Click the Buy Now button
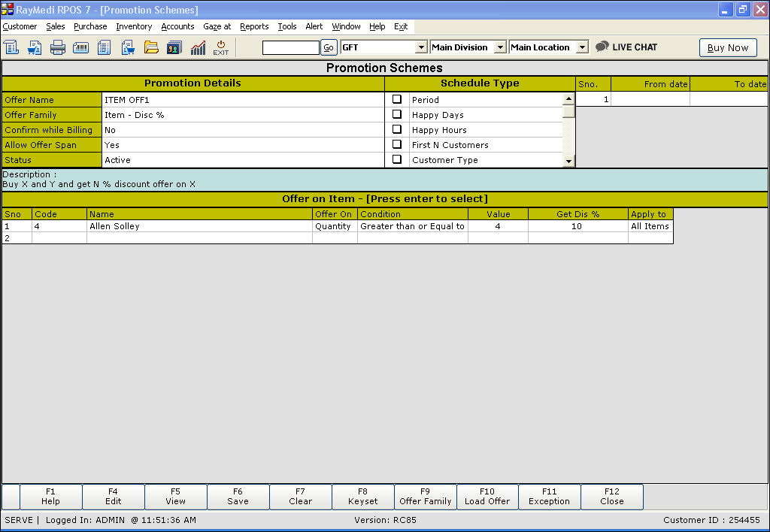The image size is (770, 532). (728, 47)
